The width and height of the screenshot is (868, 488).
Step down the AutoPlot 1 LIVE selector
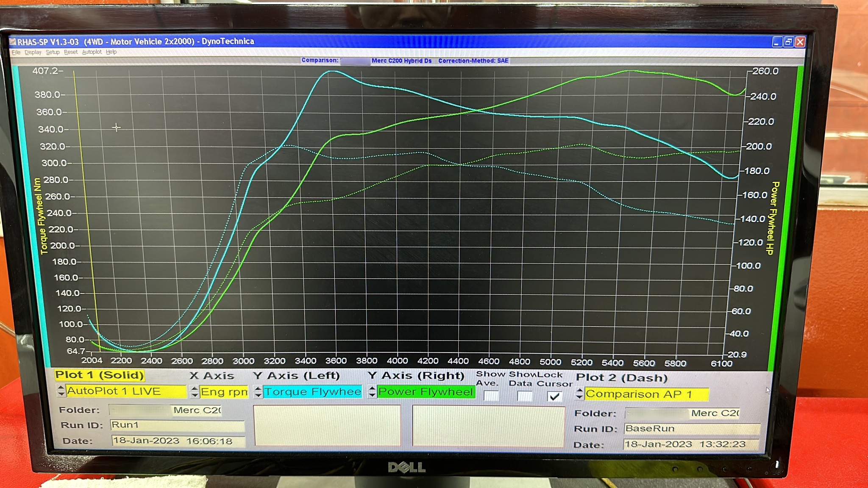pyautogui.click(x=61, y=394)
